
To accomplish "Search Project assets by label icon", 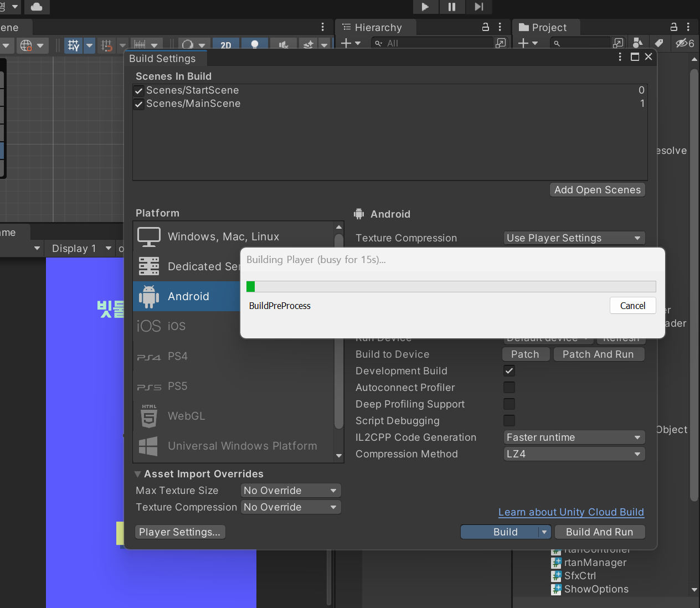I will [659, 43].
